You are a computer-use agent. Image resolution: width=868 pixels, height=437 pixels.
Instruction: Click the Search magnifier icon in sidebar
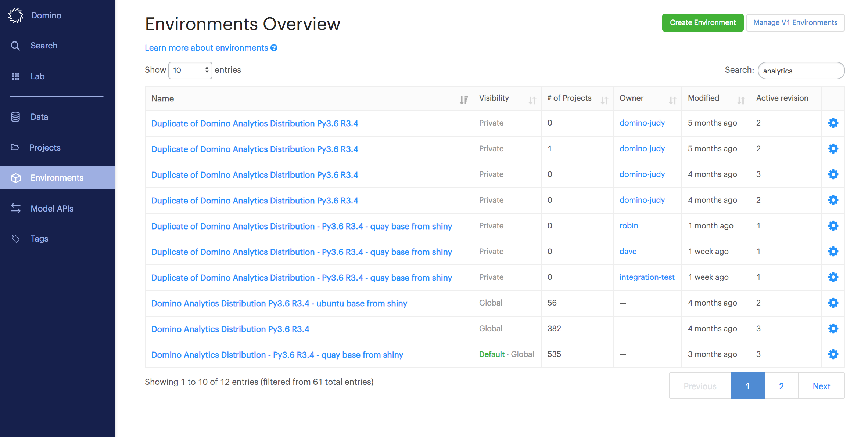15,46
